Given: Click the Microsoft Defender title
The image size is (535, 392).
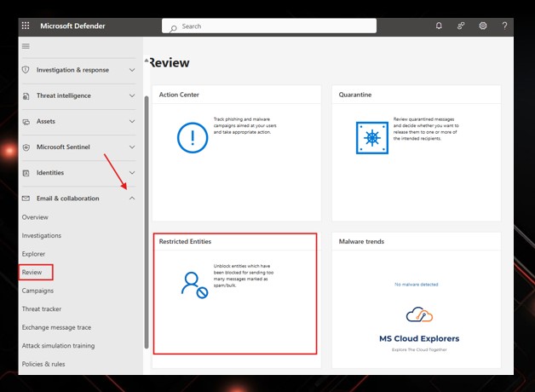Looking at the screenshot, I should click(72, 26).
